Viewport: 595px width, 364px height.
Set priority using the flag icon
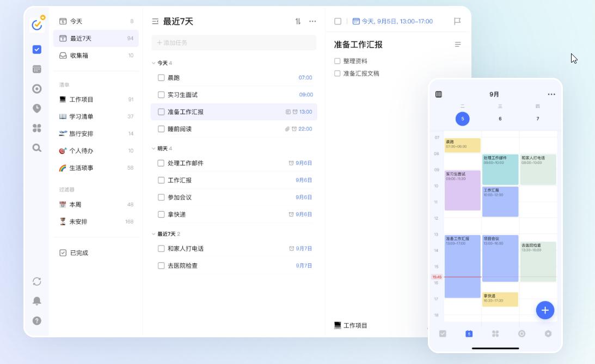[x=457, y=21]
